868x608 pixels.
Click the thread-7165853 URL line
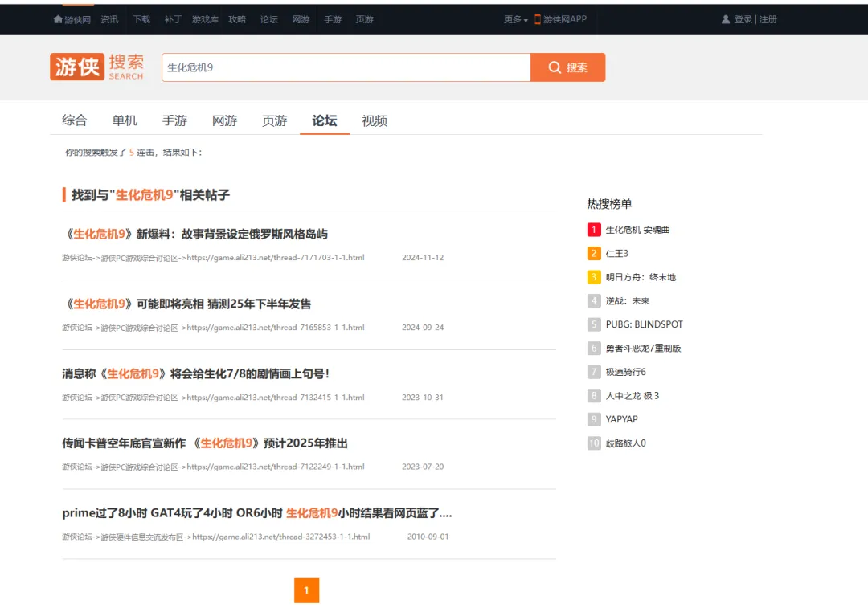click(213, 328)
